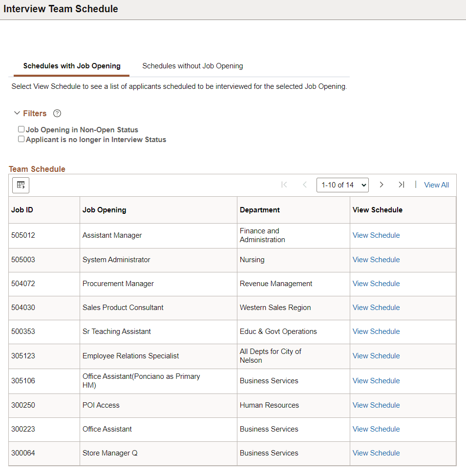View Schedule for System Administrator
Viewport: 466px width, 476px height.
pyautogui.click(x=376, y=260)
